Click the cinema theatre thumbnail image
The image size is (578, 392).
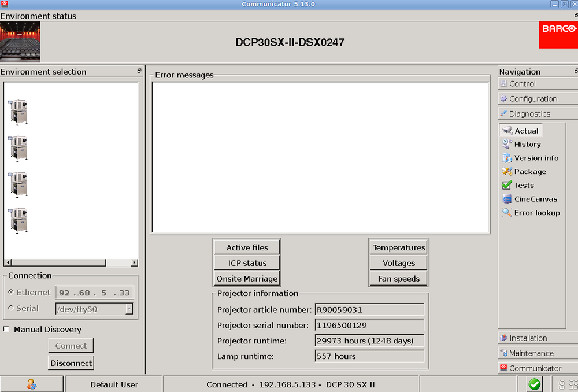pyautogui.click(x=20, y=41)
